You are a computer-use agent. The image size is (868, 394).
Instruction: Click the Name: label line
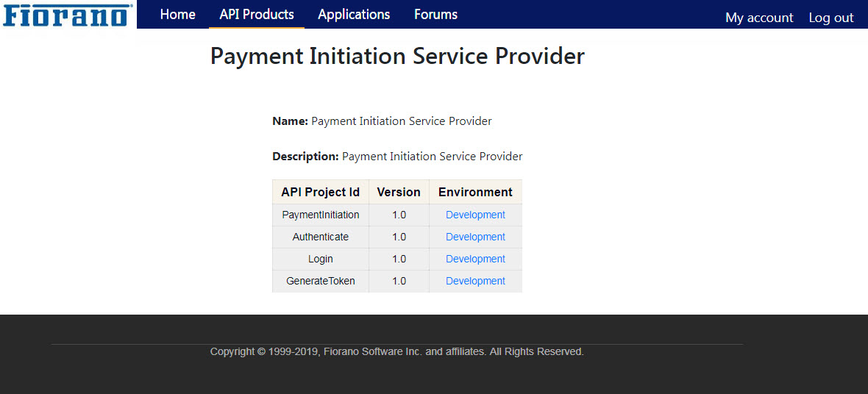(382, 121)
